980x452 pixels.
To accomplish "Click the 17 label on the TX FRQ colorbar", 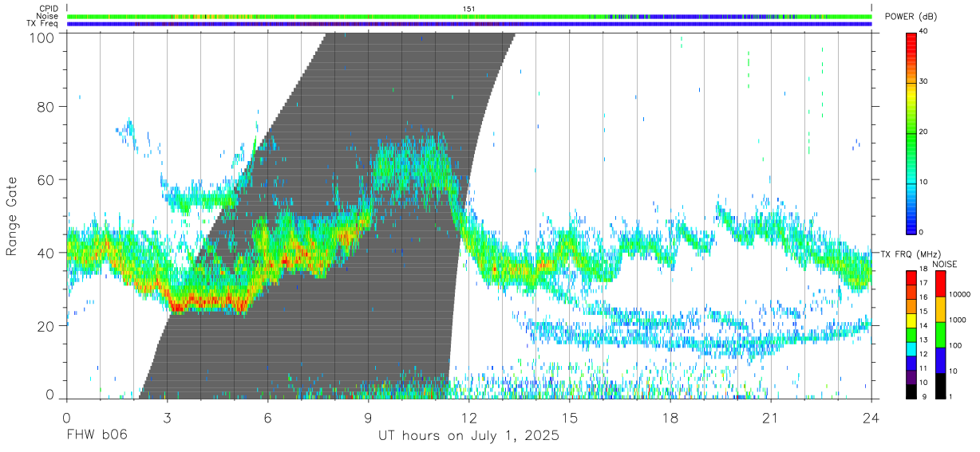I will coord(924,284).
